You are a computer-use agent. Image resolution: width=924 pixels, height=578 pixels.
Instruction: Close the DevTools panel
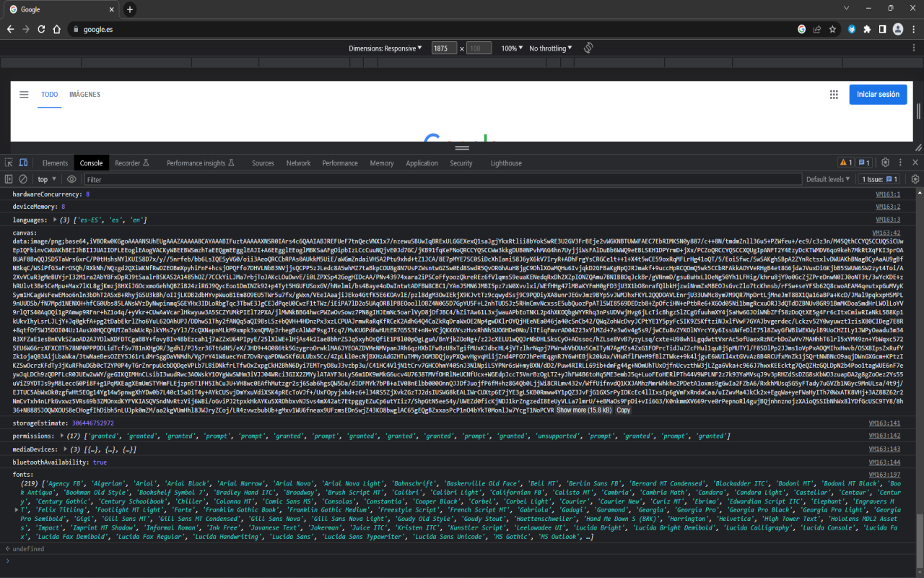click(915, 163)
